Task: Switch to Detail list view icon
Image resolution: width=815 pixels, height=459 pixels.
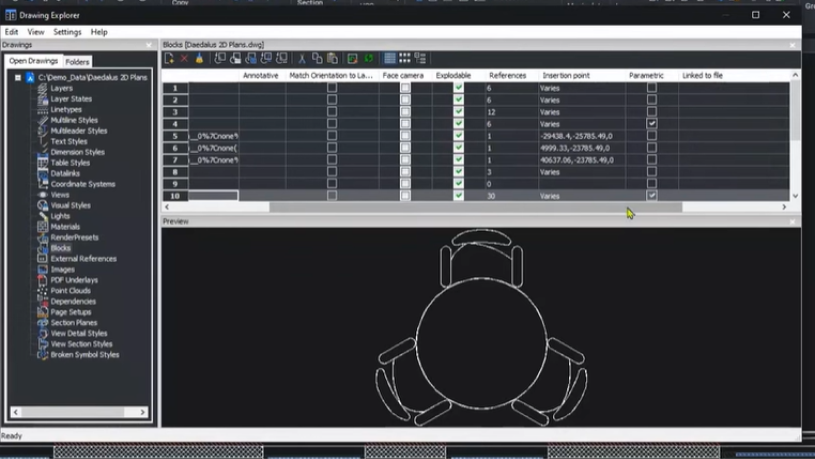Action: 389,58
